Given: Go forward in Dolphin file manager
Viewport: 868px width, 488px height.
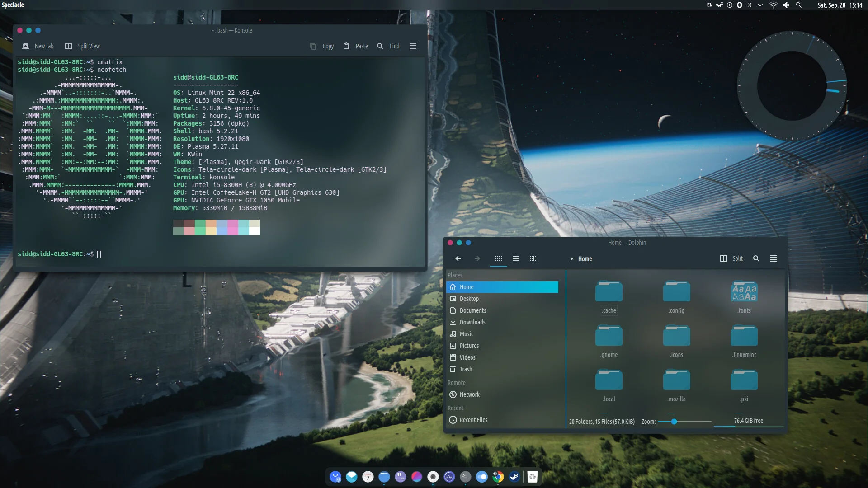Looking at the screenshot, I should [477, 258].
